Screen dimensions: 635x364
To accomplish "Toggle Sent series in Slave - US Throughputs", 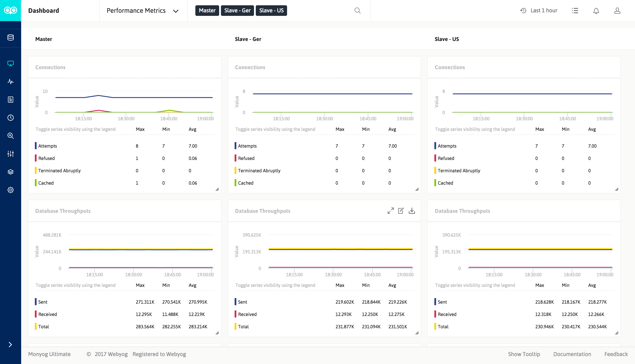I will pos(442,302).
